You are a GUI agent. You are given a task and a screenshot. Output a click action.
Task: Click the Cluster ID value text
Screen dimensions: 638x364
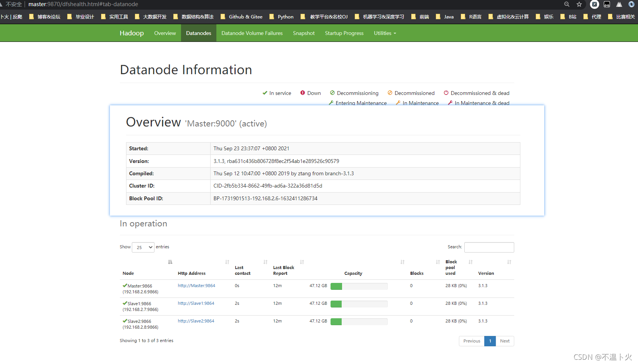click(268, 186)
